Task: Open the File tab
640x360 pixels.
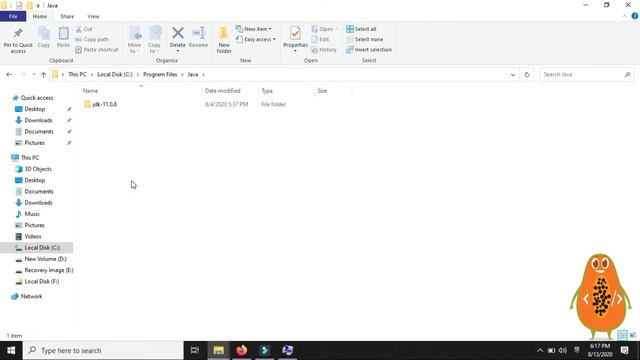Action: click(13, 16)
